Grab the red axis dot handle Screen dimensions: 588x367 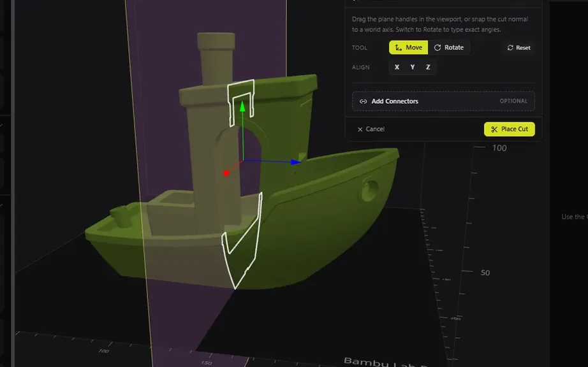pyautogui.click(x=226, y=173)
